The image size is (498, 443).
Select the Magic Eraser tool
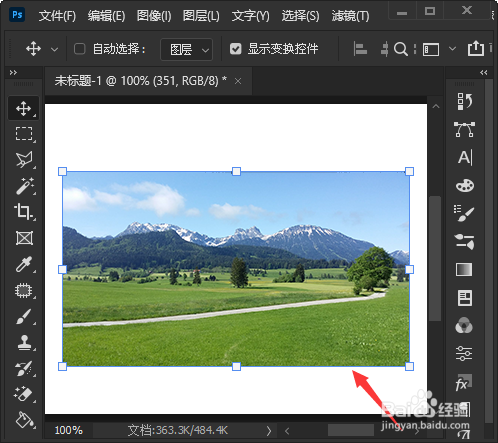point(23,394)
